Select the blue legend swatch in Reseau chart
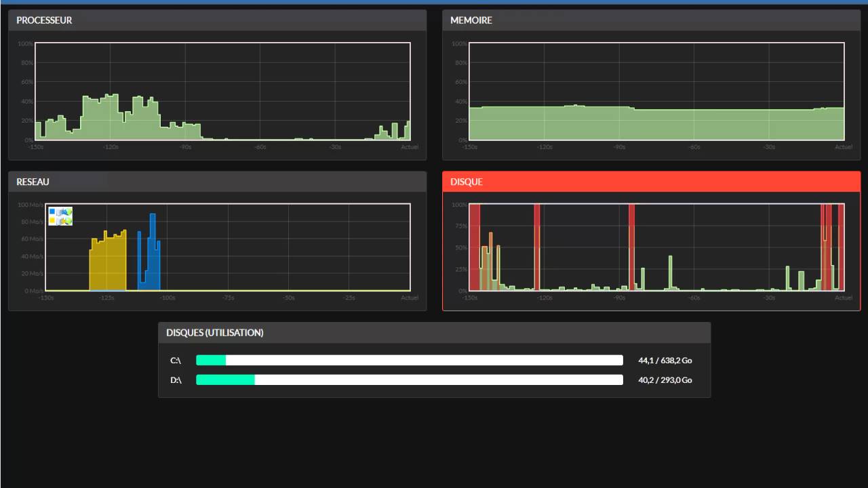Viewport: 868px width, 488px height. click(x=52, y=212)
